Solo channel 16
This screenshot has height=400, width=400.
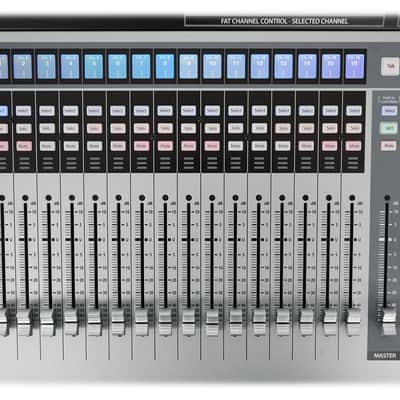[x=354, y=129]
